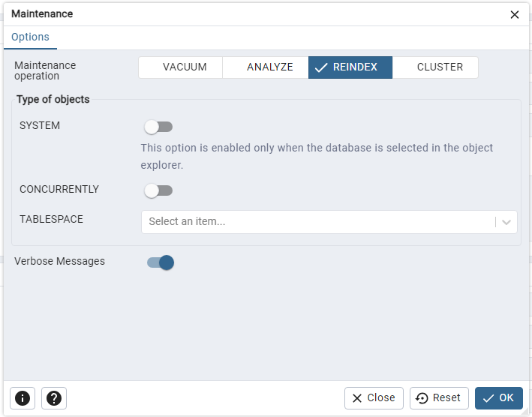Click the X icon in Close button
532x417 pixels.
[357, 398]
